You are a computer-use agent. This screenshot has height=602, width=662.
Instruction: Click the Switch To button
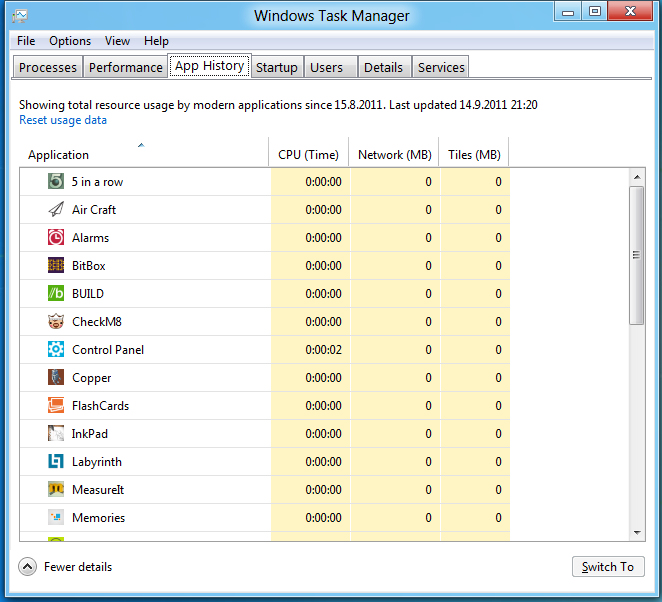(608, 567)
